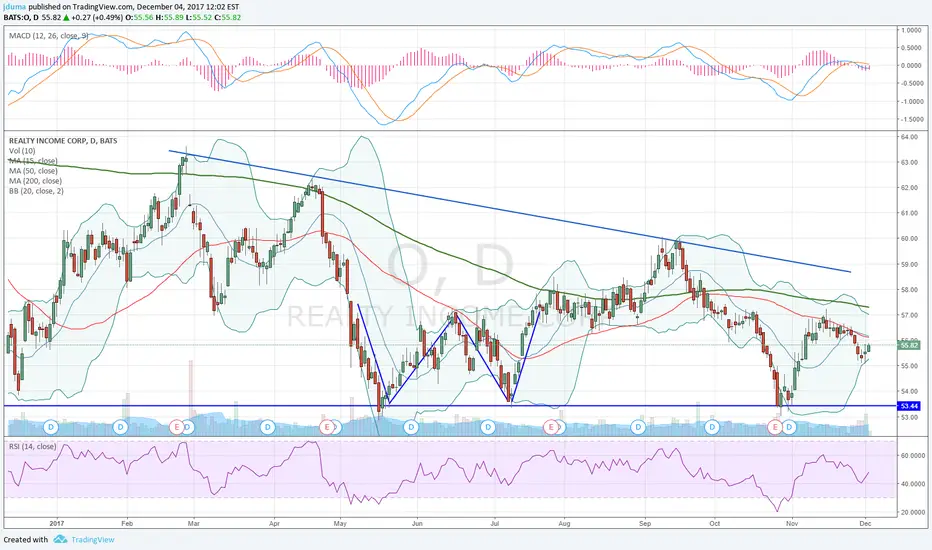Viewport: 932px width, 550px height.
Task: Click the RSI (14, close) indicator label
Action: pyautogui.click(x=32, y=447)
